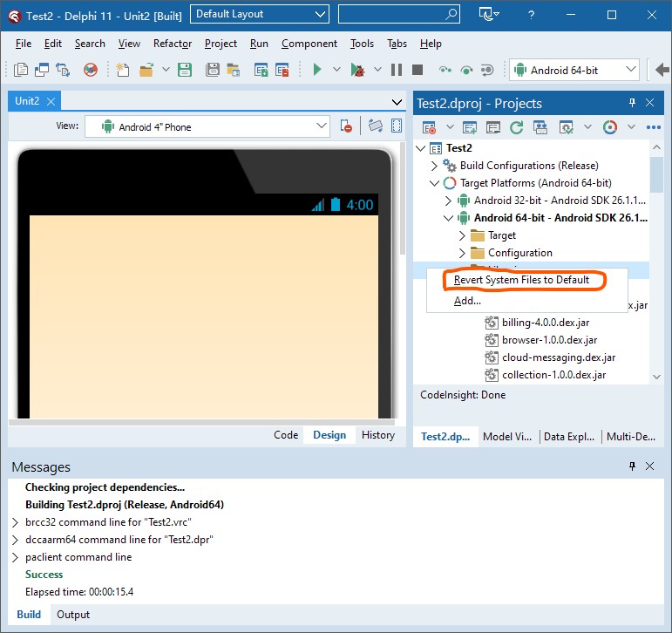
Task: Switch to the Output tab in Messages
Action: 73,615
